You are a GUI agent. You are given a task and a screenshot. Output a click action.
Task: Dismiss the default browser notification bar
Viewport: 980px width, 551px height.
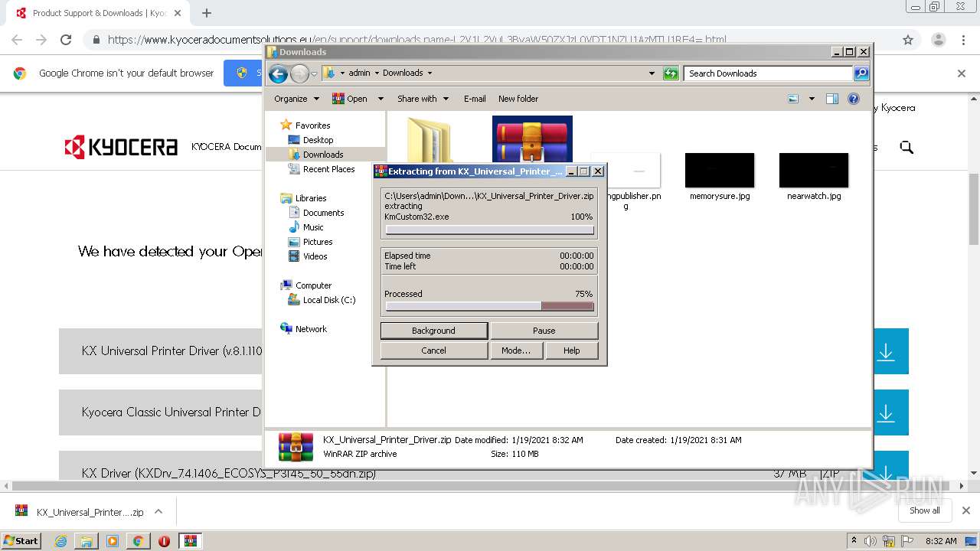tap(962, 73)
